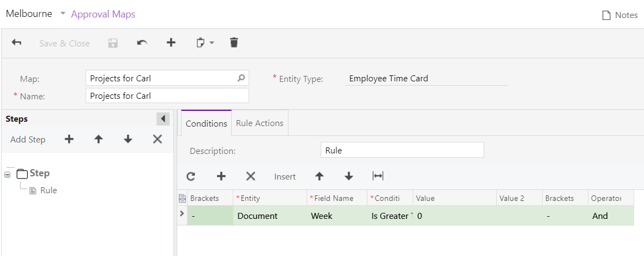Screen dimensions: 644x256
Task: Add a new approval map record
Action: point(171,43)
